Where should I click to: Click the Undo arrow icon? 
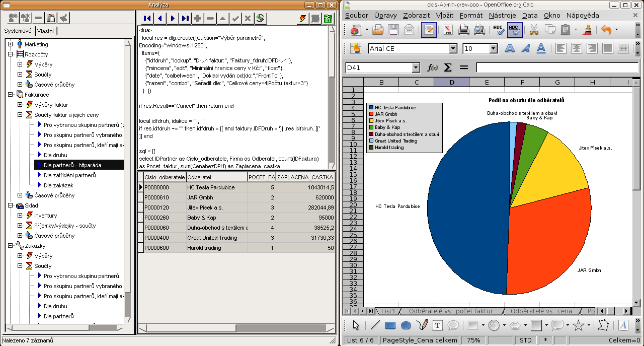point(606,30)
